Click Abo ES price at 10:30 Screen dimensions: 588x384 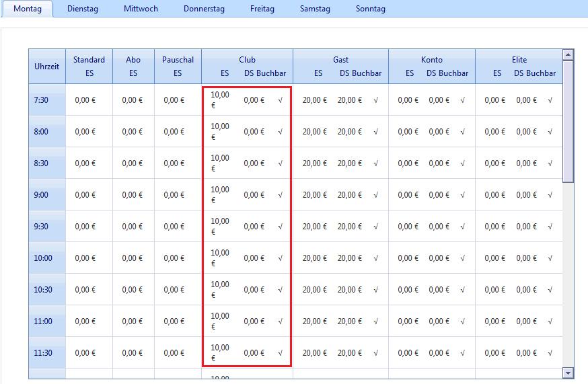(132, 289)
